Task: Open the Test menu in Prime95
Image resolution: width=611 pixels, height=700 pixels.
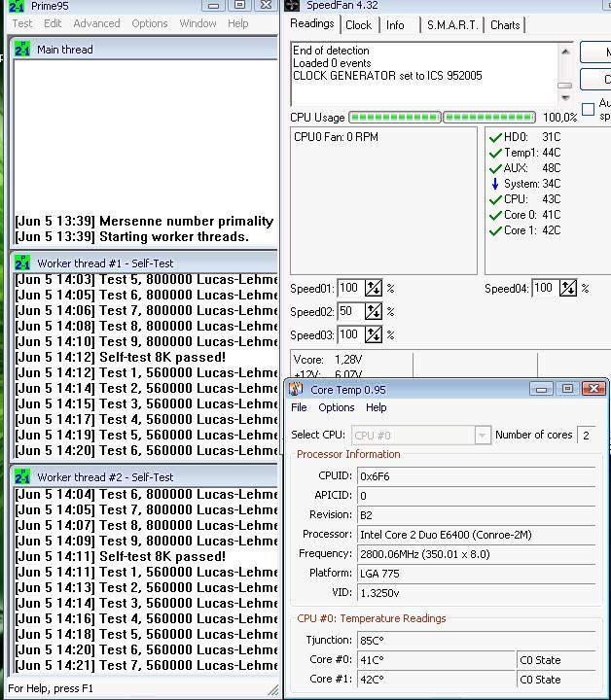Action: coord(21,23)
